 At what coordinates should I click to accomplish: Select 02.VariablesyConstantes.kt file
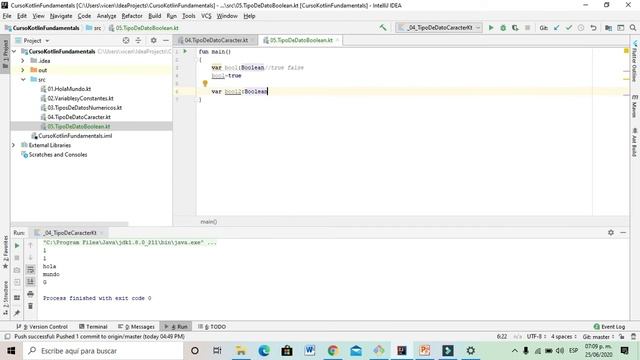tap(80, 98)
